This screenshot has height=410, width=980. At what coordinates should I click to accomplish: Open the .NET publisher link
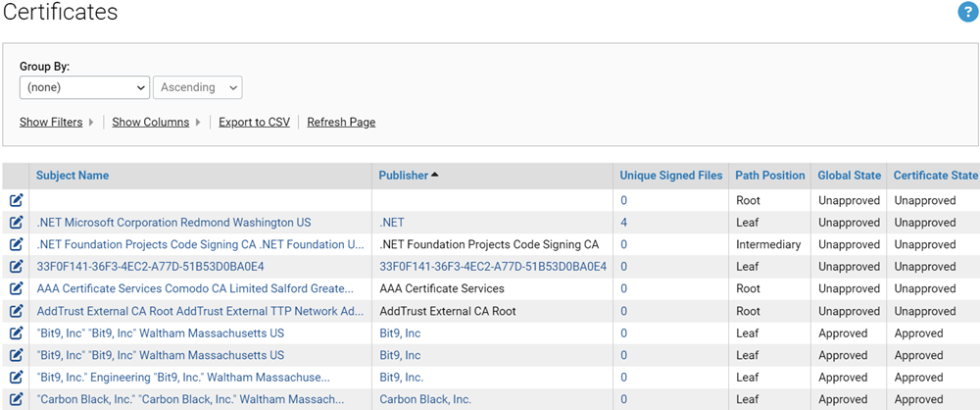pos(392,223)
